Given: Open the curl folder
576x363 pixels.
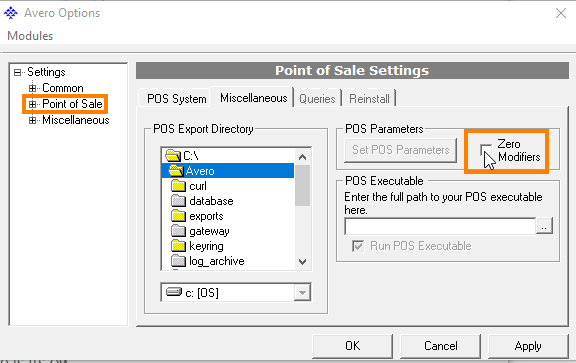Looking at the screenshot, I should [198, 186].
